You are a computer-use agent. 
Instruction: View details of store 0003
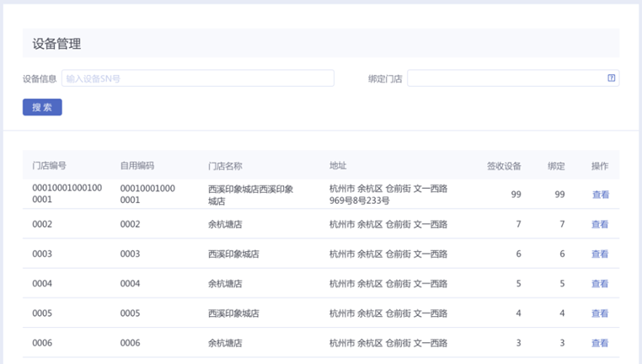600,254
